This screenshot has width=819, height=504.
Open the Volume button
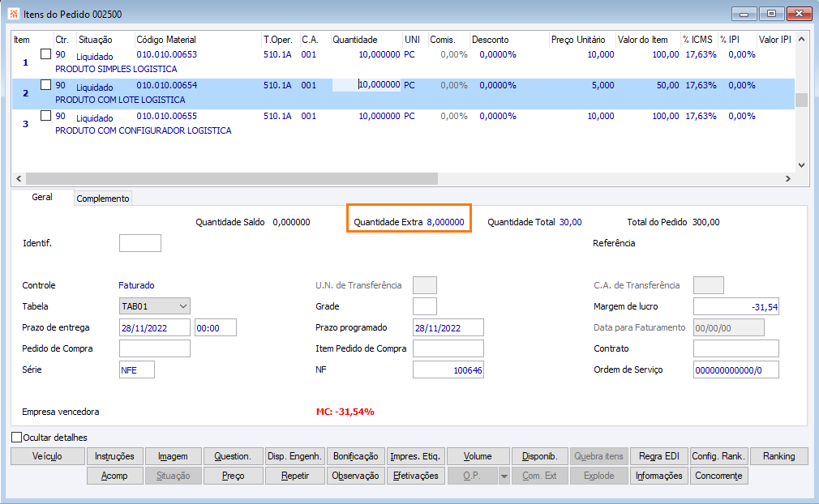pyautogui.click(x=478, y=456)
